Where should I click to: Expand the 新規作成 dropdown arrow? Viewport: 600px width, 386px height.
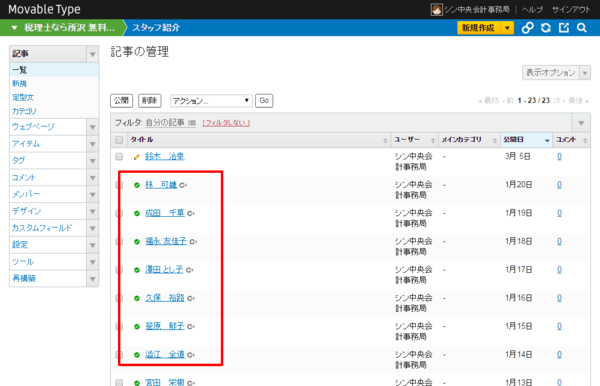click(x=507, y=28)
